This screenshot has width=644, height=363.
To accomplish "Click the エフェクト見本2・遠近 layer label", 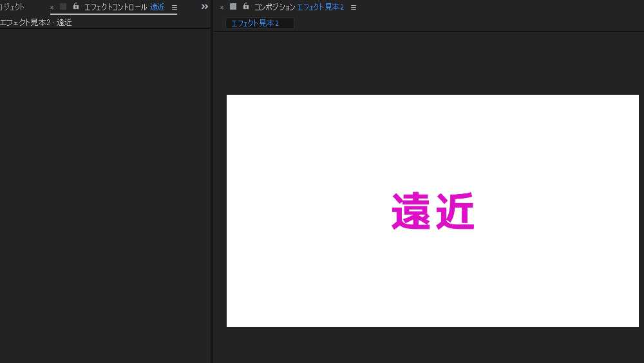I will click(35, 23).
